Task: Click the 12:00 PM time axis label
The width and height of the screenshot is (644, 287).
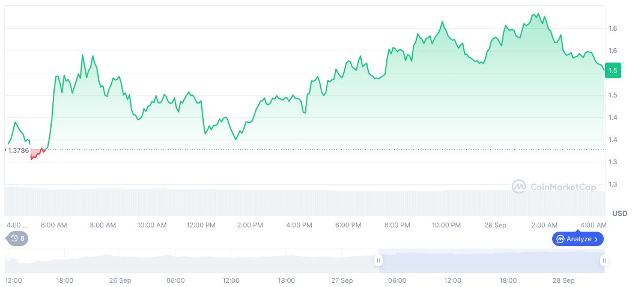Action: (201, 225)
